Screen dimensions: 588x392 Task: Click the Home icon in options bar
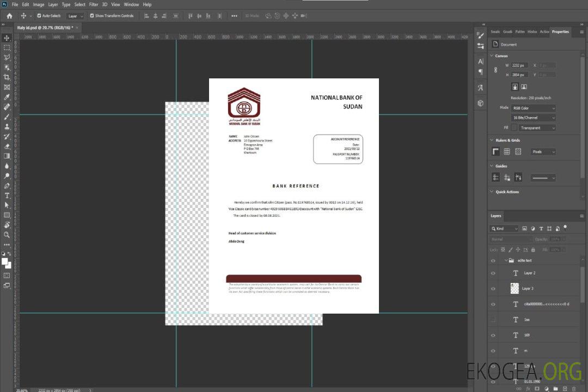coord(9,16)
